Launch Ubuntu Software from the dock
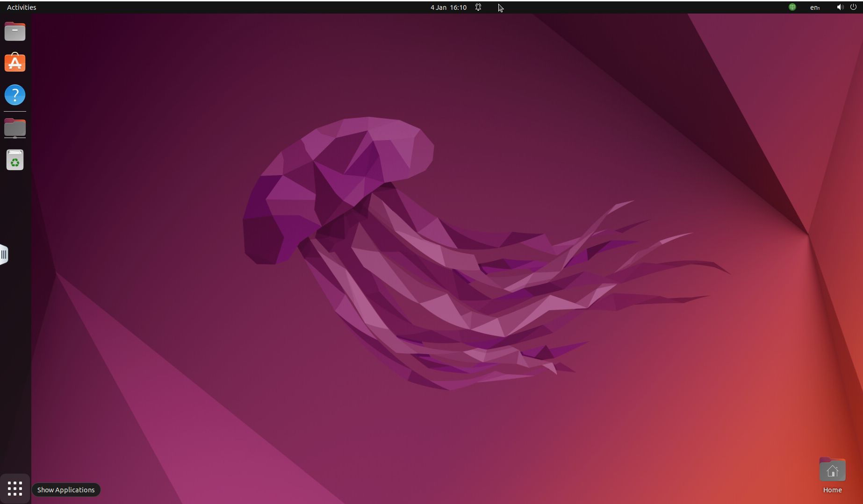This screenshot has height=504, width=863. tap(15, 63)
